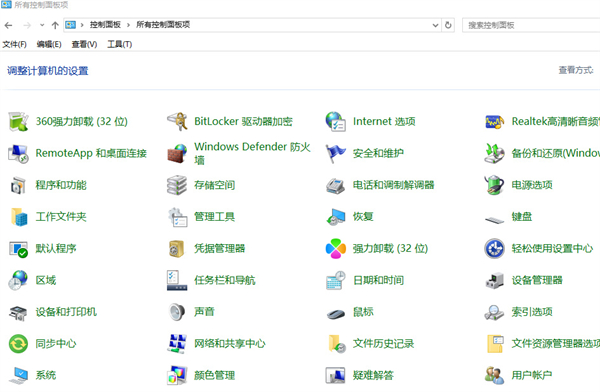This screenshot has height=392, width=600.
Task: Click the 默认程序 icon
Action: [x=18, y=249]
